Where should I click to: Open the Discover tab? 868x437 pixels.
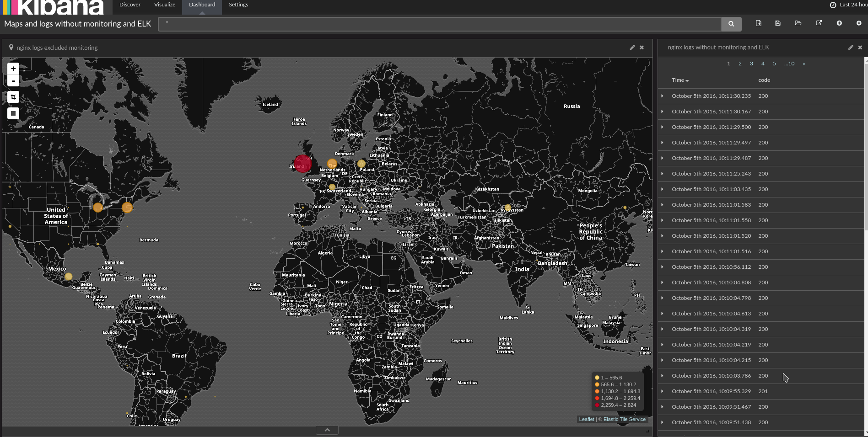tap(130, 5)
